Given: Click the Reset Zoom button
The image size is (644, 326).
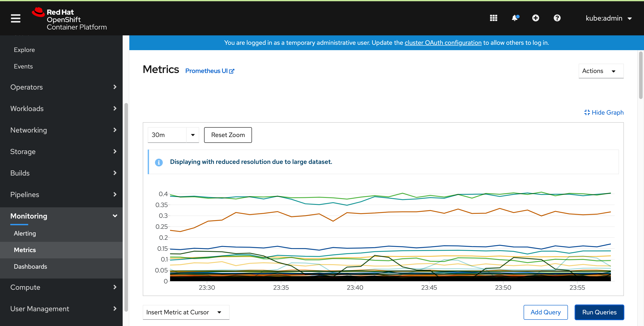Looking at the screenshot, I should click(x=228, y=135).
